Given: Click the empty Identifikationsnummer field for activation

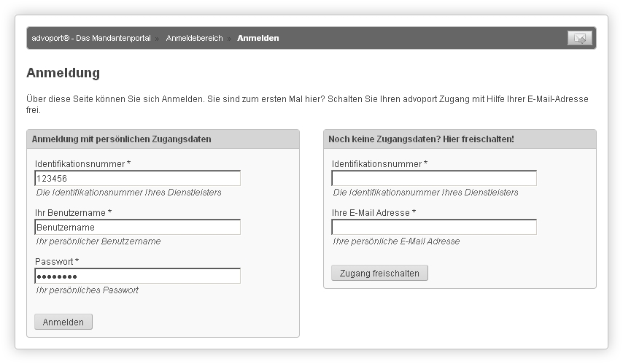Looking at the screenshot, I should (x=434, y=179).
